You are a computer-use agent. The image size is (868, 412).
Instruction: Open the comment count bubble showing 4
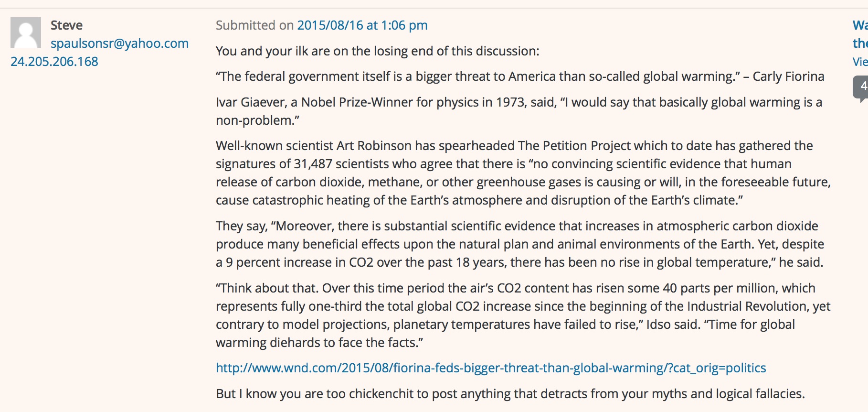pyautogui.click(x=861, y=87)
